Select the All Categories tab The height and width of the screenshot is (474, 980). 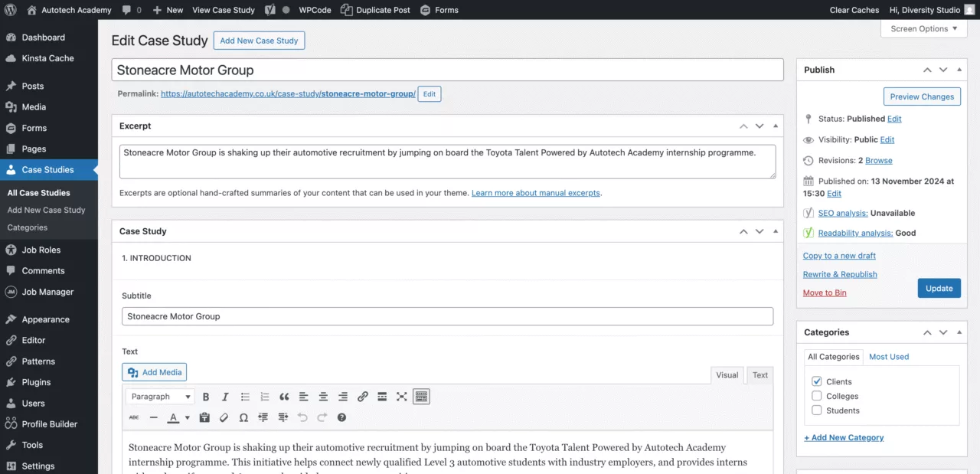(x=834, y=357)
